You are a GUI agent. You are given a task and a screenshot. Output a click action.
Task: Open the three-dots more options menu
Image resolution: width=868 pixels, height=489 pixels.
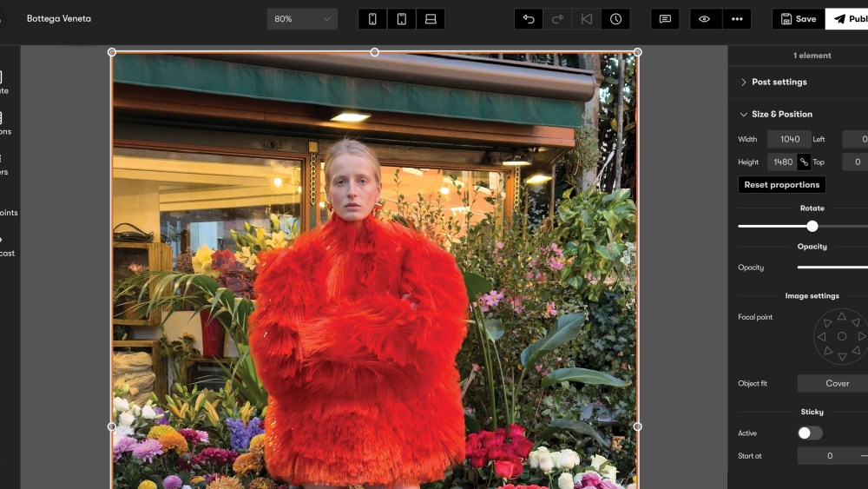click(736, 19)
